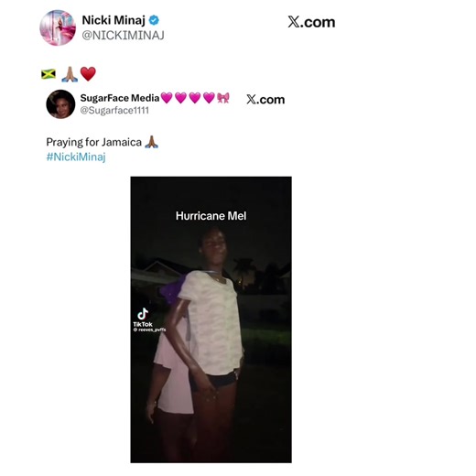Click the TikTok logo watermark
Image resolution: width=476 pixels, height=476 pixels.
pyautogui.click(x=143, y=318)
